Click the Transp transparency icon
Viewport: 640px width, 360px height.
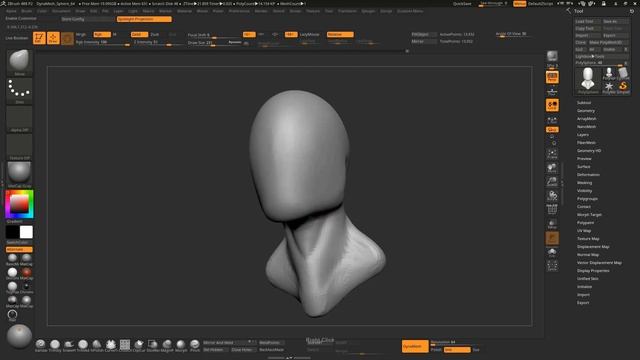pyautogui.click(x=552, y=224)
